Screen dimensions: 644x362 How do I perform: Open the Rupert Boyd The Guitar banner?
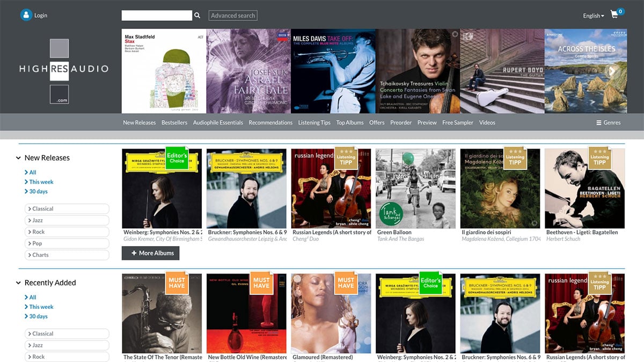pyautogui.click(x=502, y=71)
